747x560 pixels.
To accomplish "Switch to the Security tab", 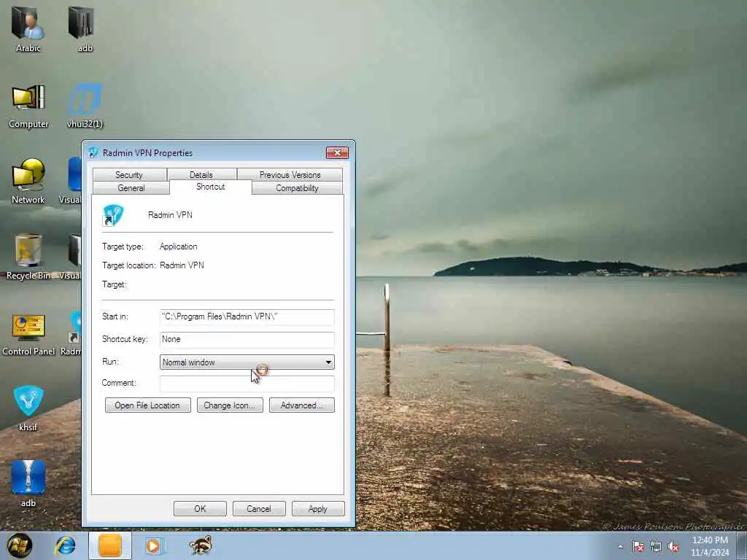I will 129,175.
